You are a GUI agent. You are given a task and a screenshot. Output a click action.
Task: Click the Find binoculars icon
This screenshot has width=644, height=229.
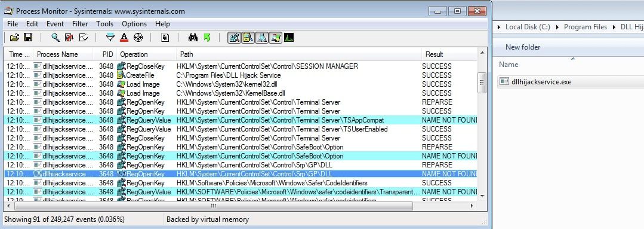point(193,38)
